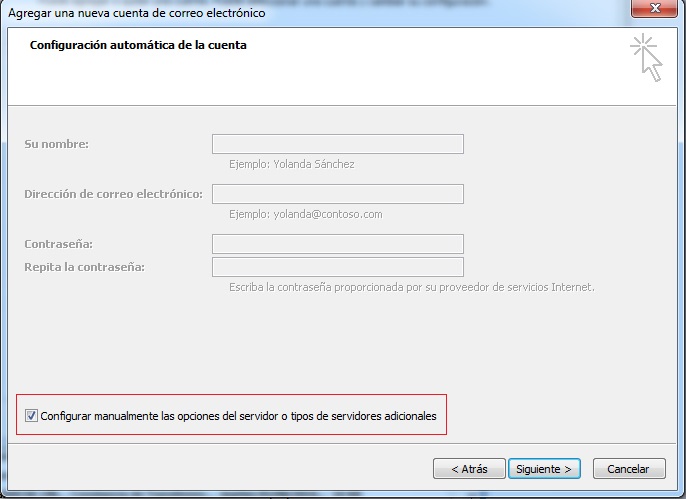Click the 'Escriba la contraseña proporcionada' note
The height and width of the screenshot is (499, 686).
click(x=412, y=287)
